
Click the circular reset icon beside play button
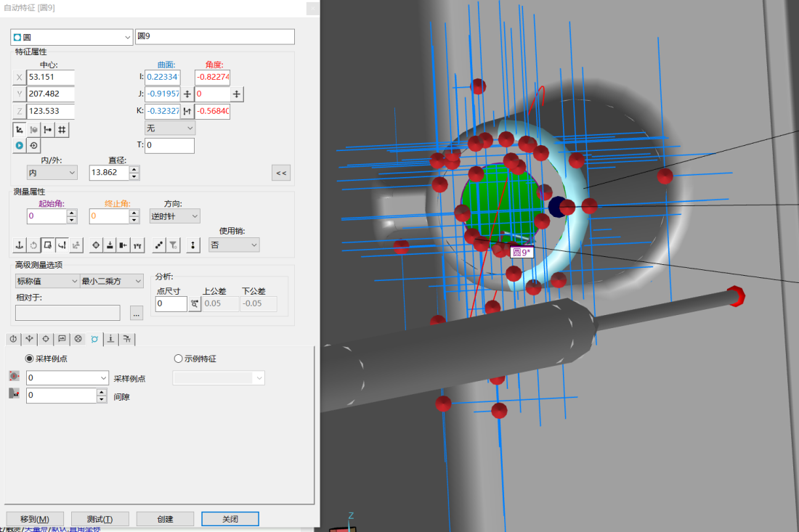tap(33, 145)
